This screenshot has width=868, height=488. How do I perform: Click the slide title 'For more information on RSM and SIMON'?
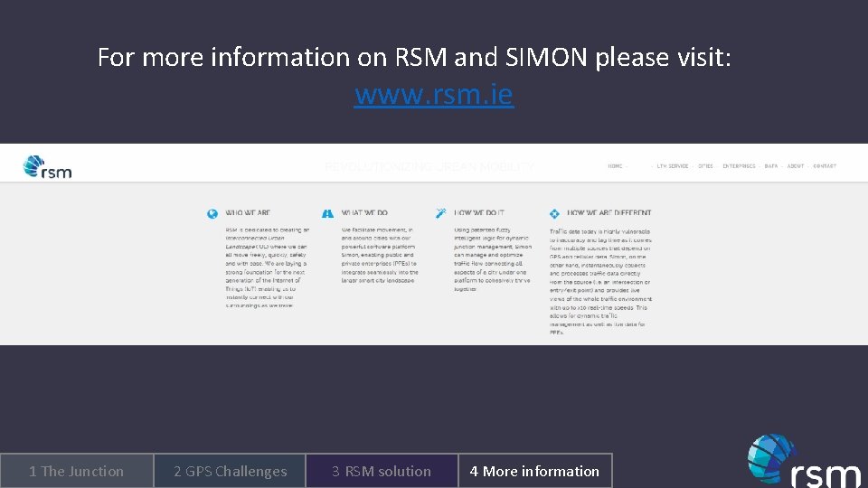414,57
